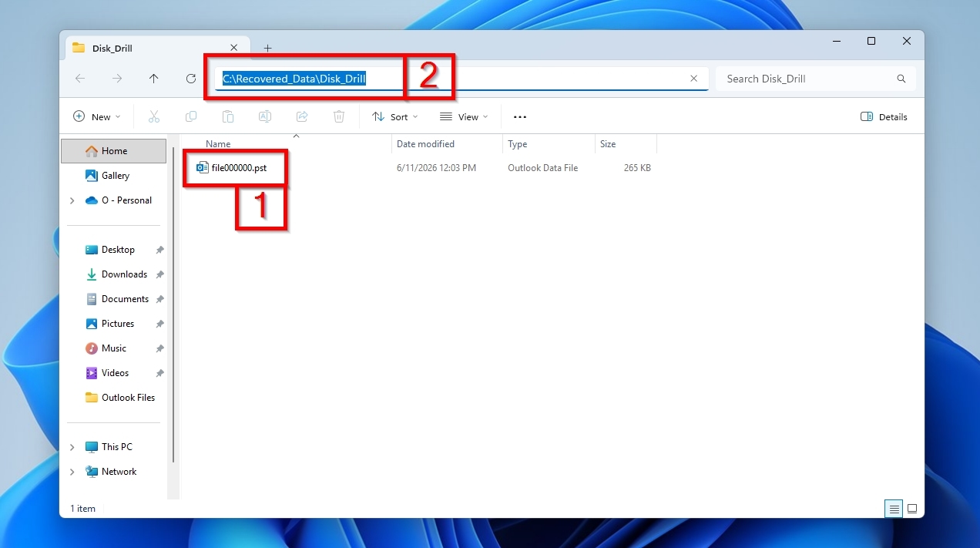Clear the address bar with the X icon
Viewport: 980px width, 548px height.
pyautogui.click(x=693, y=79)
